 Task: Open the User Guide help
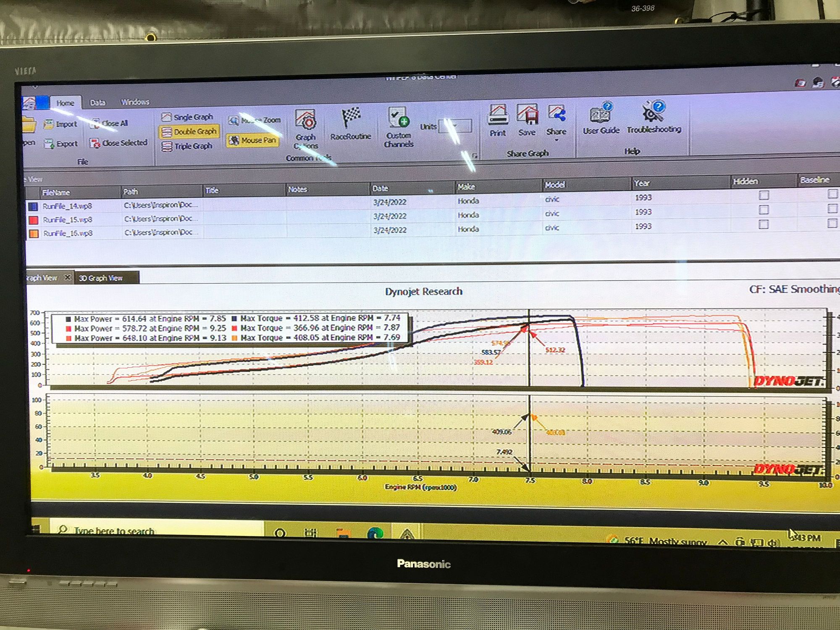pos(601,118)
